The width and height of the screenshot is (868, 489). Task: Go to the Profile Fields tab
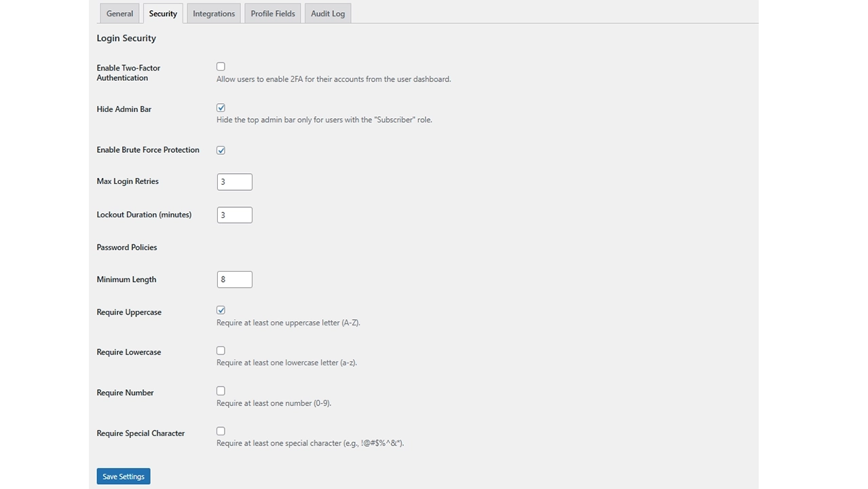273,14
